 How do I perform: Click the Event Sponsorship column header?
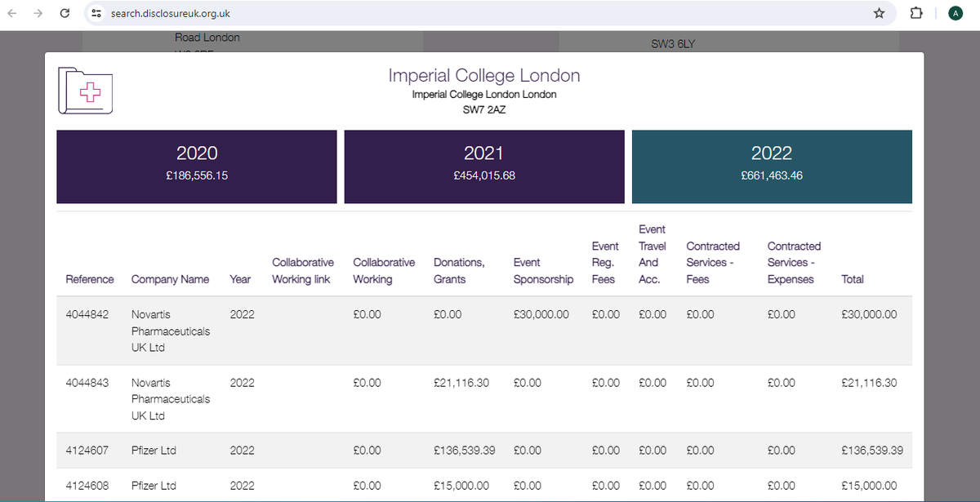pos(543,271)
